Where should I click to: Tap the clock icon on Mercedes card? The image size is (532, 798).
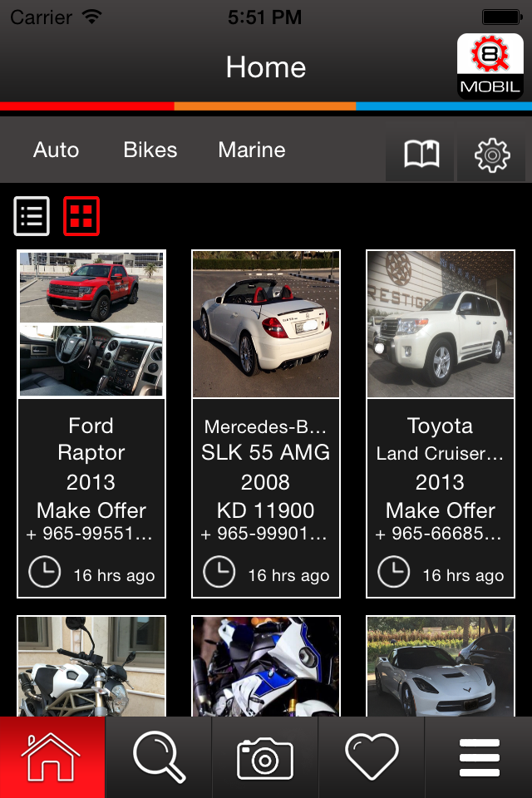(219, 572)
